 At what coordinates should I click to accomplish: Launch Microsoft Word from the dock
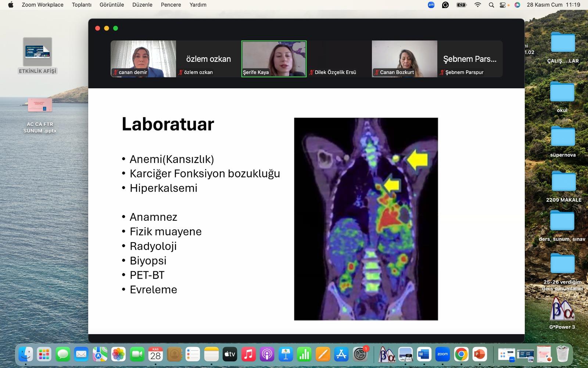[x=424, y=354]
